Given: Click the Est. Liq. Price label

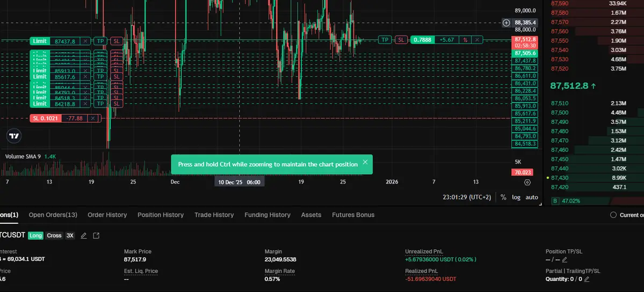Looking at the screenshot, I should pos(141,271).
